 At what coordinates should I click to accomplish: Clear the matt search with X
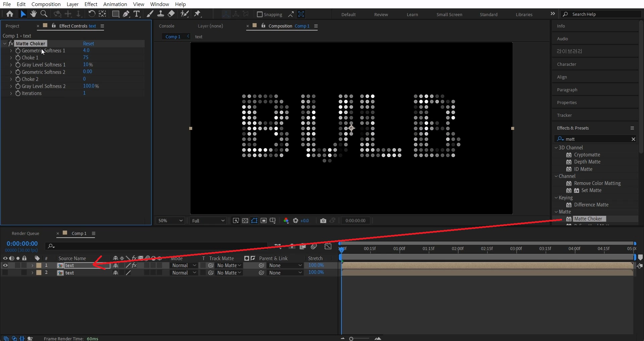coord(633,139)
